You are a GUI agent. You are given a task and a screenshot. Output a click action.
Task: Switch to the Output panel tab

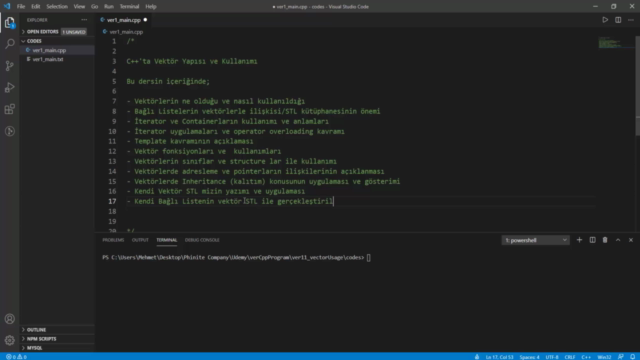point(140,240)
